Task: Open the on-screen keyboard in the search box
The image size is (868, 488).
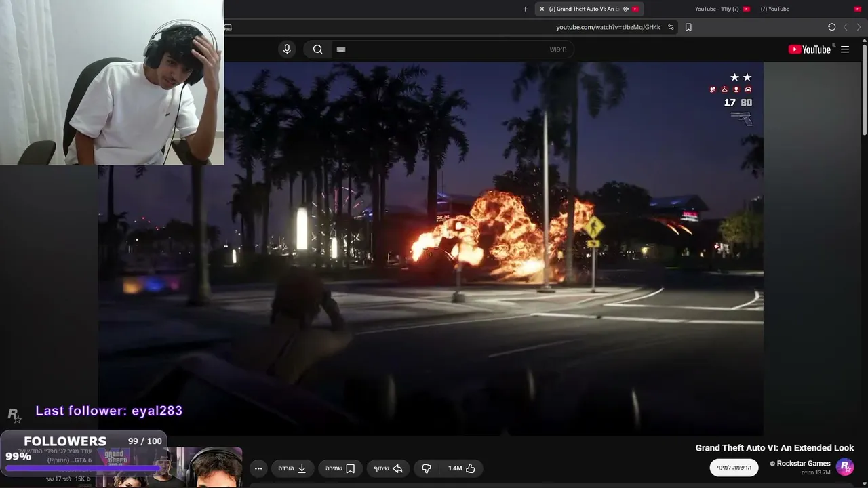Action: pyautogui.click(x=341, y=49)
